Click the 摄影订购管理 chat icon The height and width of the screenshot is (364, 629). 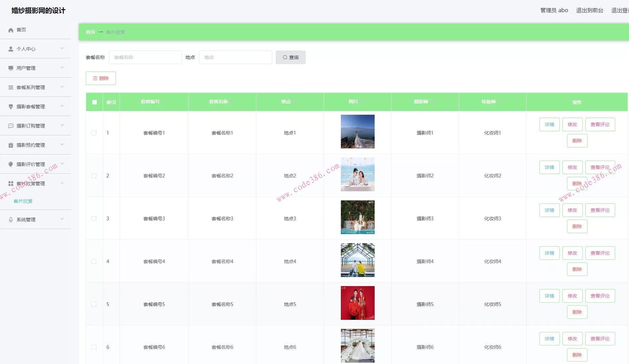[x=11, y=126]
